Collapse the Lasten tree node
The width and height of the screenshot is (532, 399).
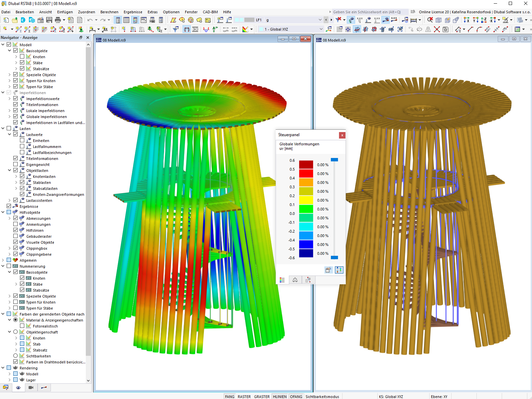click(3, 128)
